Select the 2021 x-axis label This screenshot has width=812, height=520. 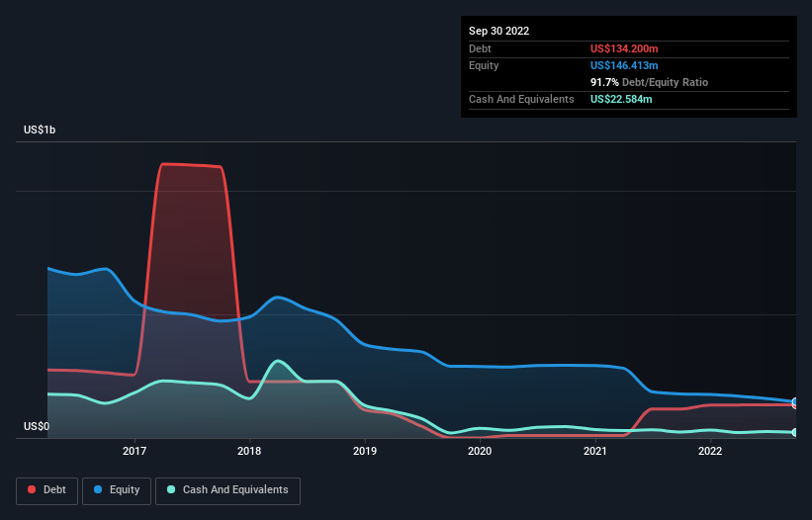tap(595, 451)
